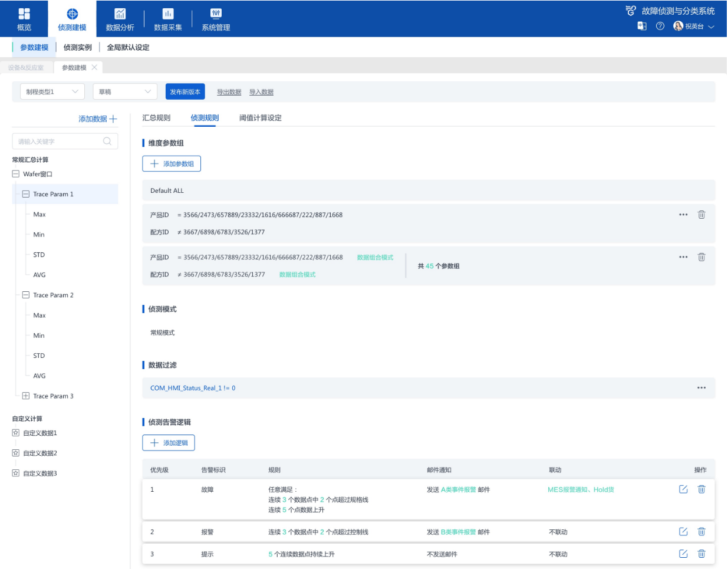Open the 草稿 version dropdown
Screen dimensions: 728x569
pyautogui.click(x=125, y=91)
